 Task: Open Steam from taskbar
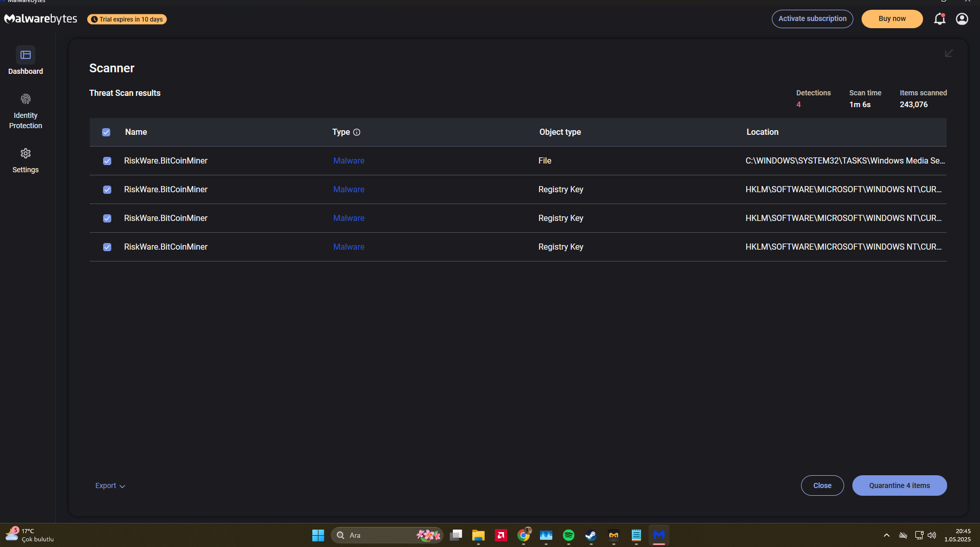[x=591, y=535]
